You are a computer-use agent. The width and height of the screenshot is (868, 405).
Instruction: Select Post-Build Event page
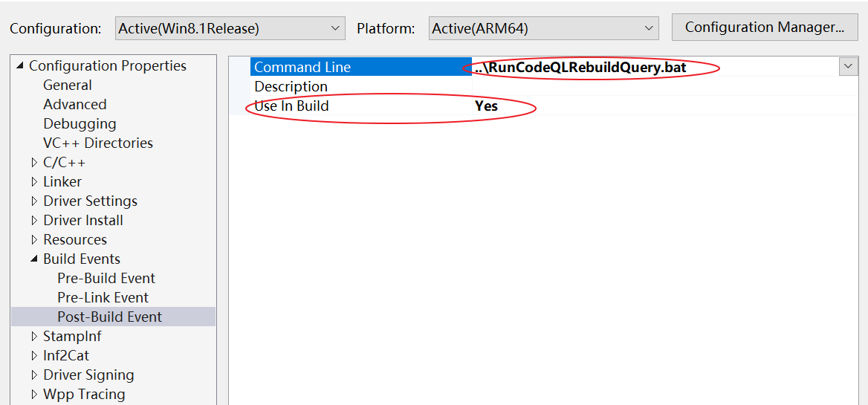pyautogui.click(x=109, y=317)
